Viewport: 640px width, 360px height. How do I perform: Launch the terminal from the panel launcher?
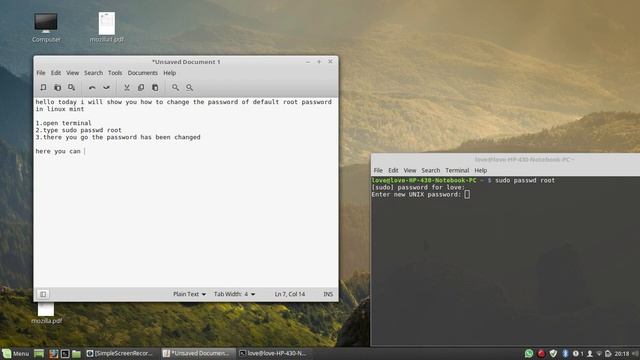pos(65,353)
